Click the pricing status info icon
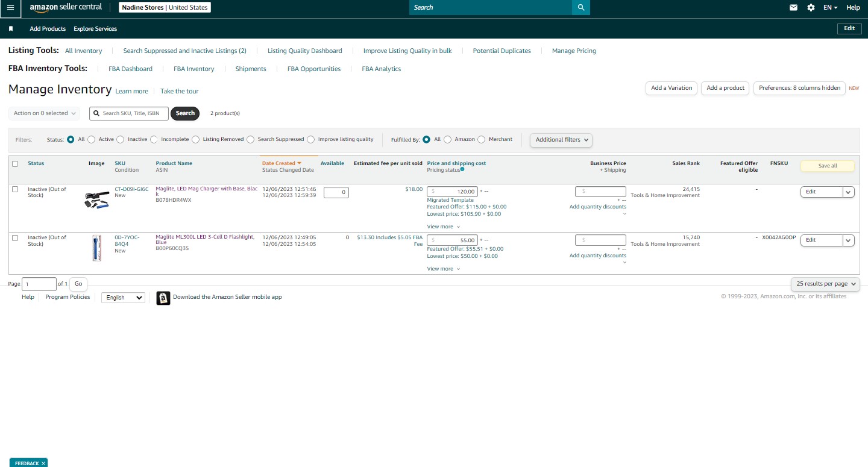Image resolution: width=868 pixels, height=467 pixels. click(x=462, y=169)
